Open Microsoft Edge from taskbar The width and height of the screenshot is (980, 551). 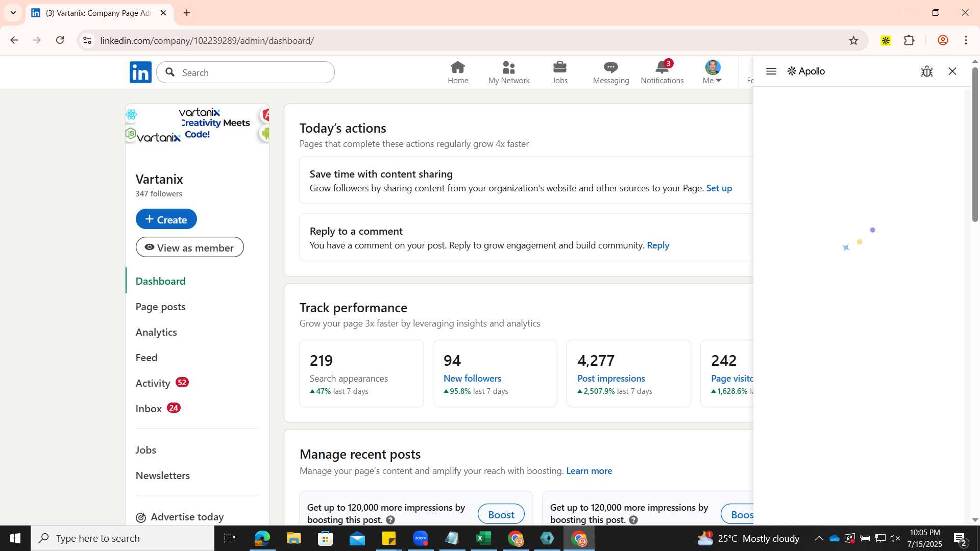[x=262, y=538]
